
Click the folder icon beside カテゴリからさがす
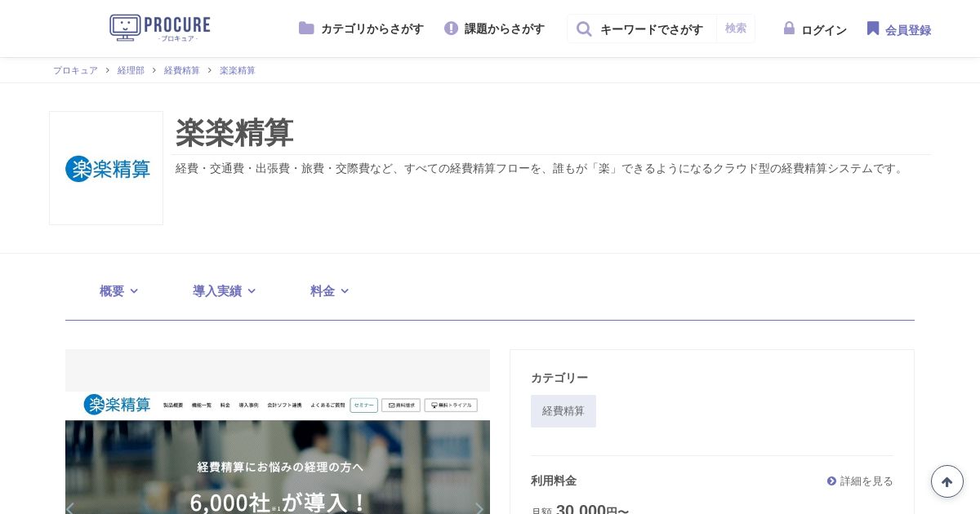pyautogui.click(x=306, y=29)
